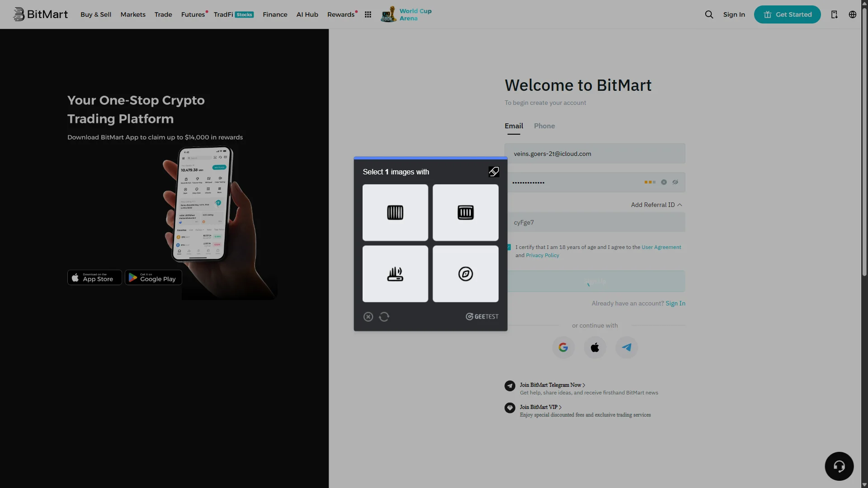
Task: Continue with Telegram sign-up icon
Action: coord(627,347)
